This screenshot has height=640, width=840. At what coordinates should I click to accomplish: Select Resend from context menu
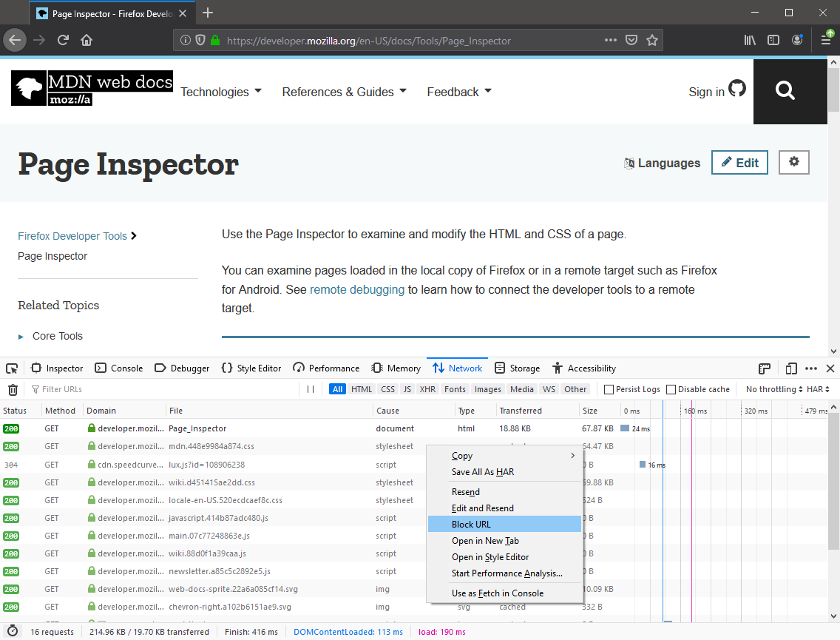pyautogui.click(x=504, y=492)
